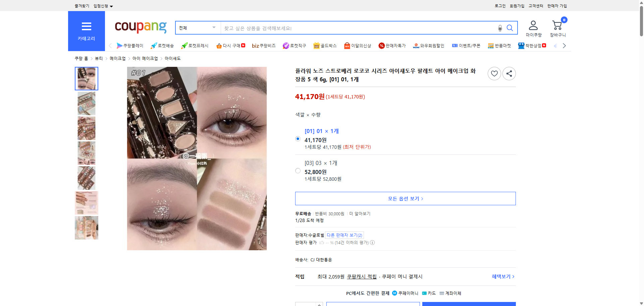Open the share options icon

[x=509, y=73]
